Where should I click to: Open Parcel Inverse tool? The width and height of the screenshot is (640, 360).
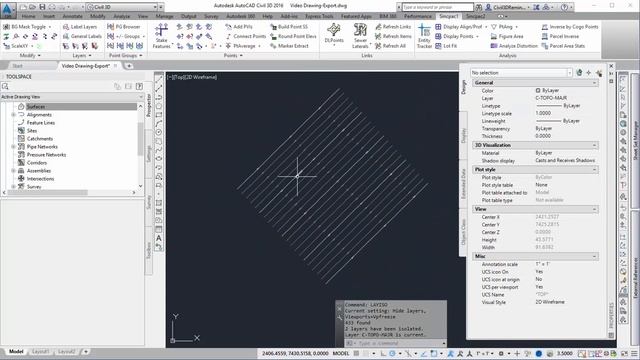tap(560, 36)
